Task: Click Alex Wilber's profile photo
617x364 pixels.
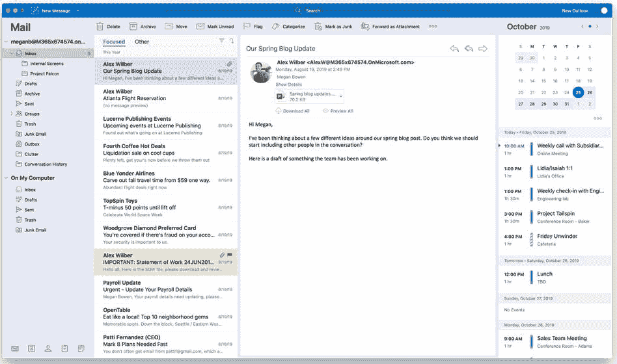Action: [x=261, y=72]
